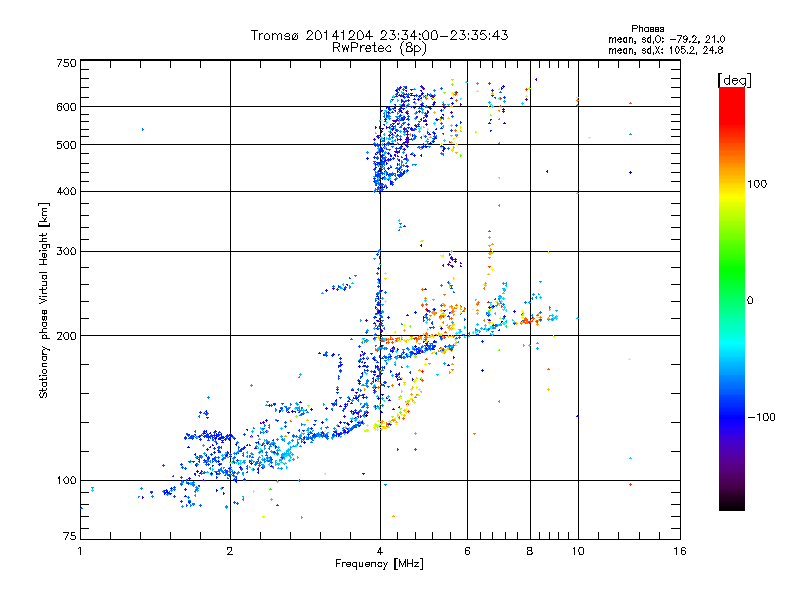Viewport: 800px width, 600px height.
Task: Click the colorbar tick label '100'
Action: tap(757, 184)
